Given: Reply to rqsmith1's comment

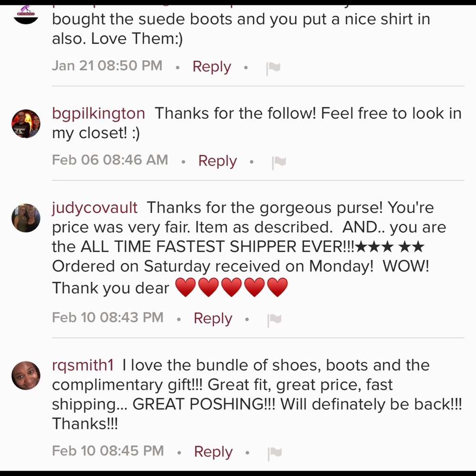Looking at the screenshot, I should 213,452.
